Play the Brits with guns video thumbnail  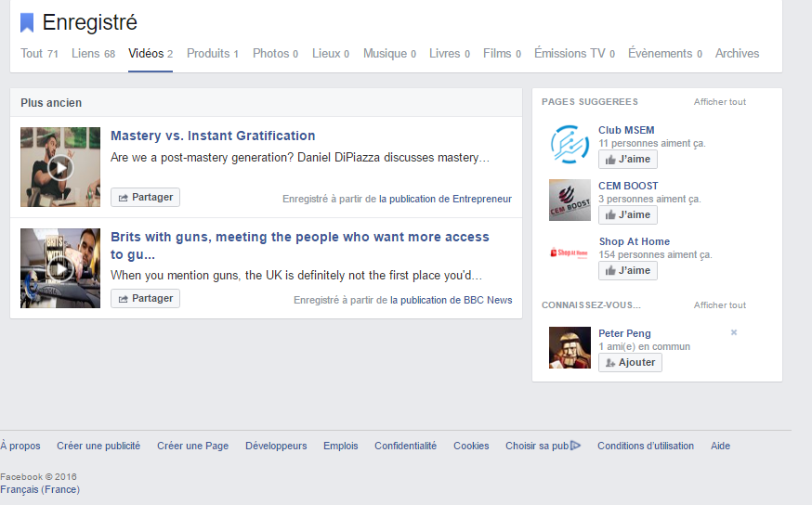pos(60,268)
